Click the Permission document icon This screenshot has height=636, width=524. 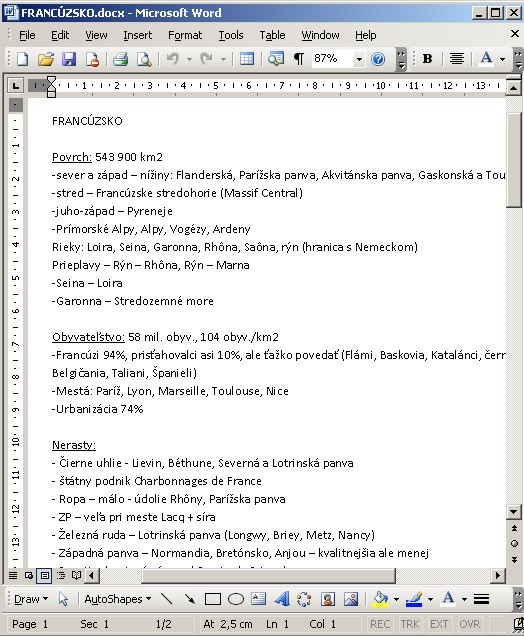(92, 59)
